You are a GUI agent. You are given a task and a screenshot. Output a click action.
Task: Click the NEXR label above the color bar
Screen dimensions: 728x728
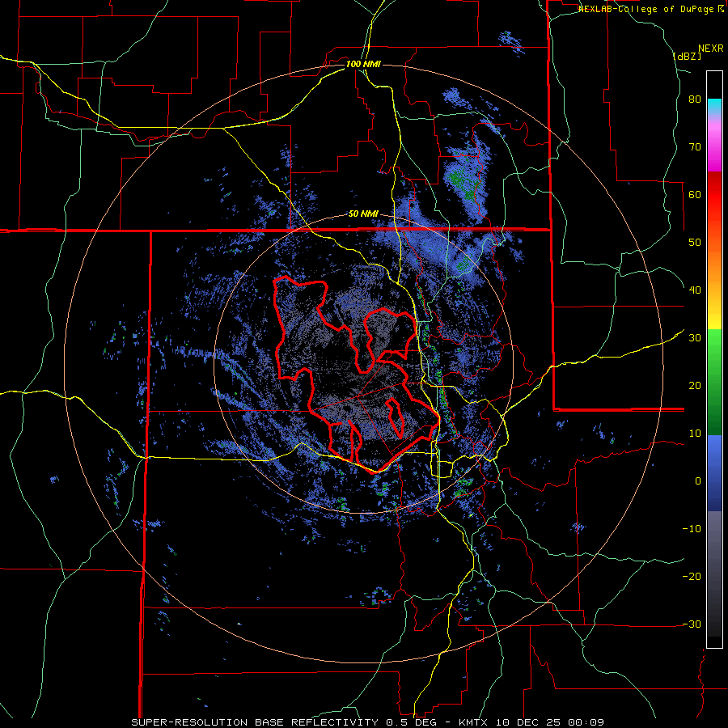pos(711,49)
